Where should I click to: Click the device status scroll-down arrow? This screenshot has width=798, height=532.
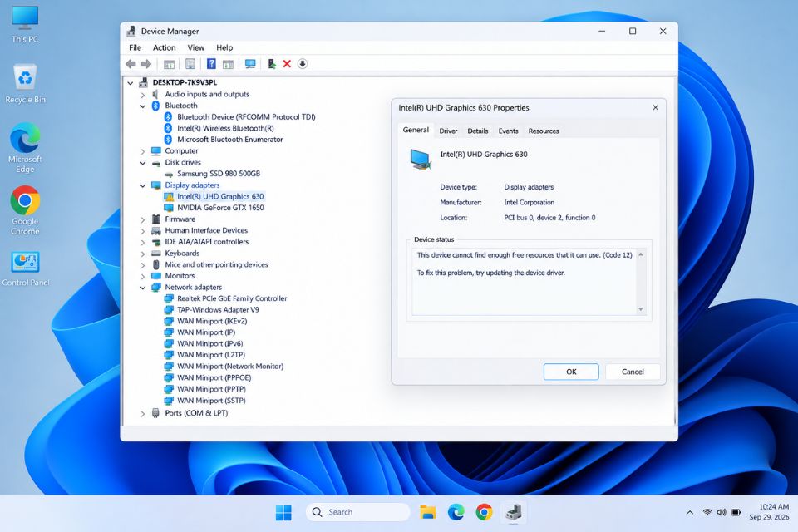tap(641, 309)
